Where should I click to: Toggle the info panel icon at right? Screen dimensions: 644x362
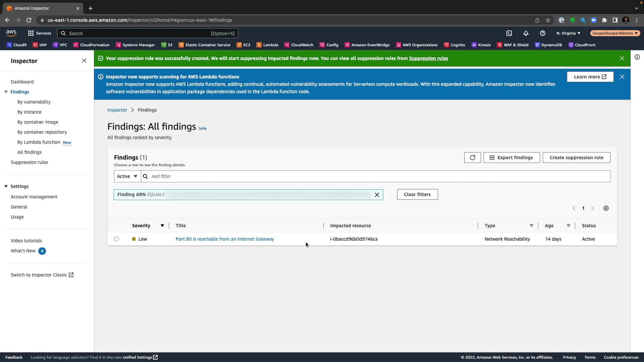coord(637,57)
